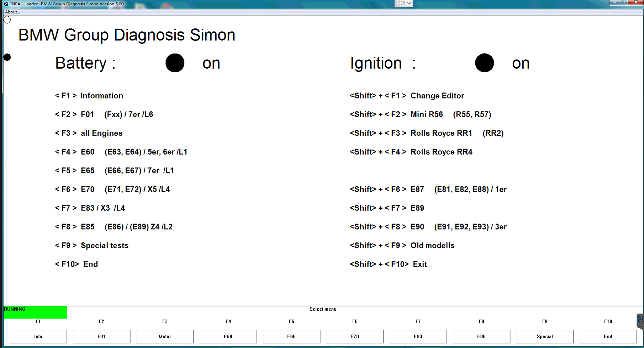Click the fullscreen arrows icon in top floating toolbar

coord(403,3)
